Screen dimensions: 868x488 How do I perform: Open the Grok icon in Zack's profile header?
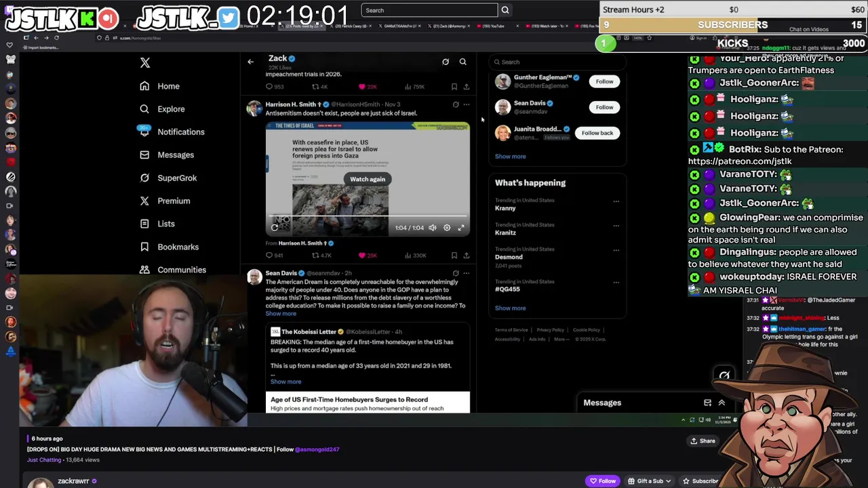click(x=446, y=62)
